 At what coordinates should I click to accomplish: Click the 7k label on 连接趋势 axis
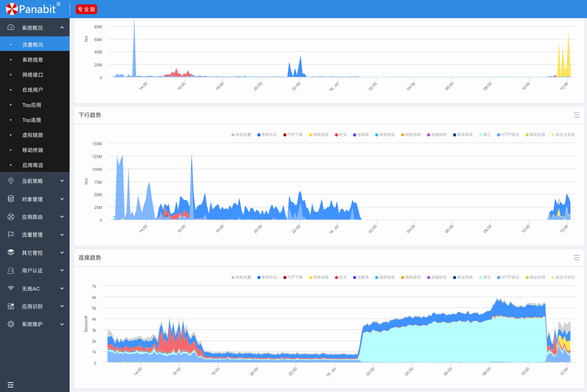click(x=94, y=286)
